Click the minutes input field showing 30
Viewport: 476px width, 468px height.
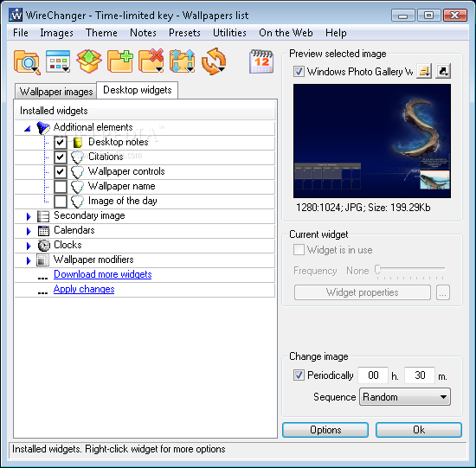point(420,375)
